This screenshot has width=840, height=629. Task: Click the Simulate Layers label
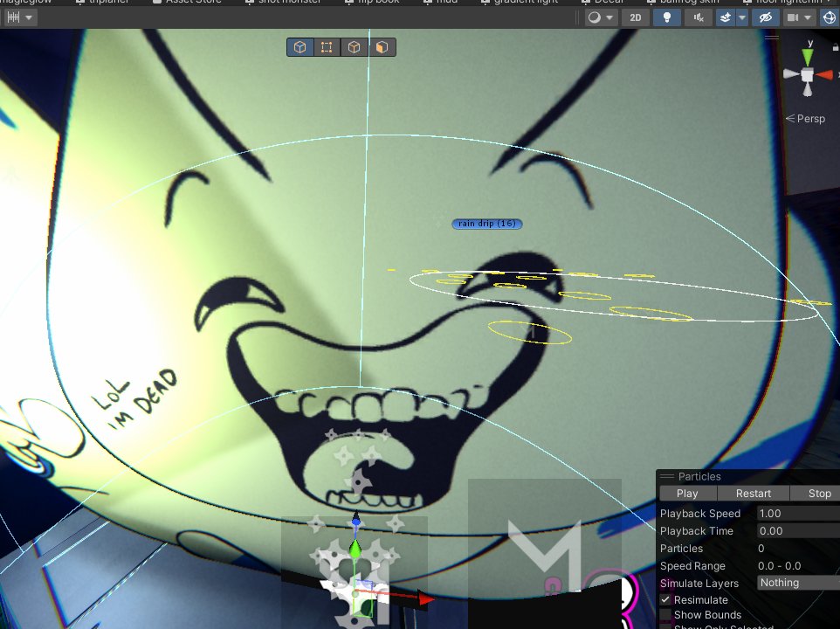click(x=699, y=584)
